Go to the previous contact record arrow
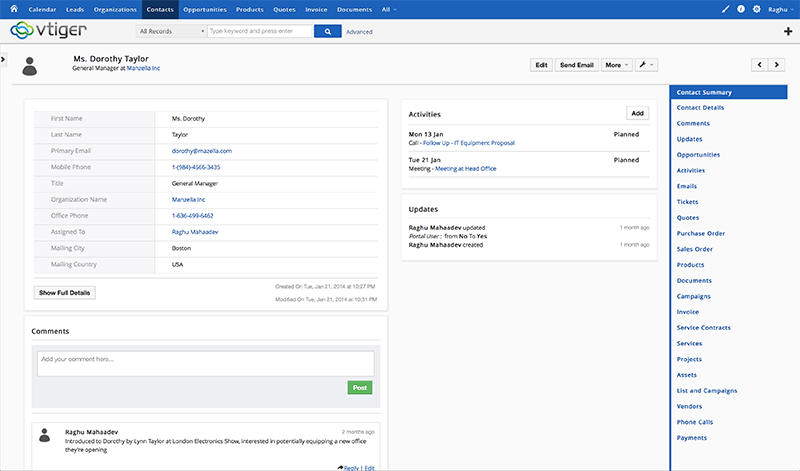The width and height of the screenshot is (800, 471). tap(760, 65)
